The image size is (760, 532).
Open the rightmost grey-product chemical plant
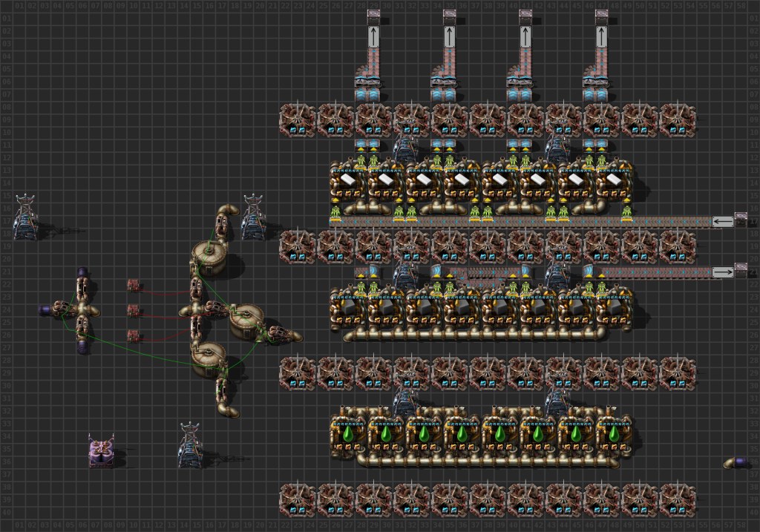pos(615,309)
